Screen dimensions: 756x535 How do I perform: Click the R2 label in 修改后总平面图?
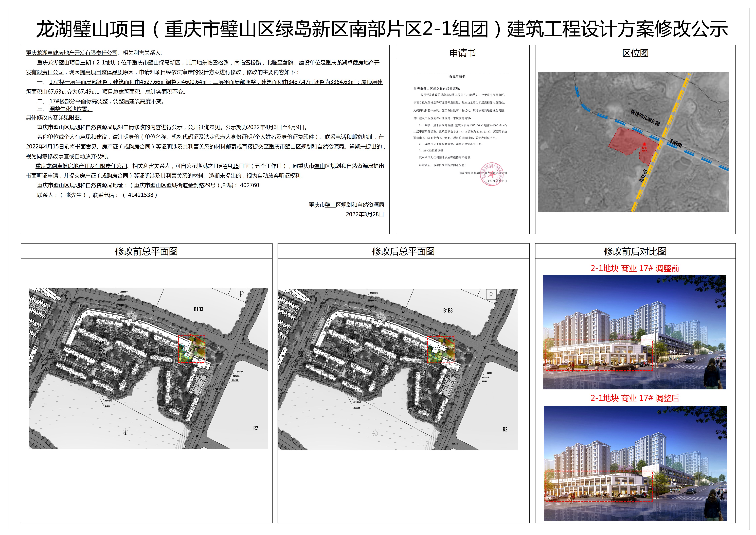click(x=505, y=429)
